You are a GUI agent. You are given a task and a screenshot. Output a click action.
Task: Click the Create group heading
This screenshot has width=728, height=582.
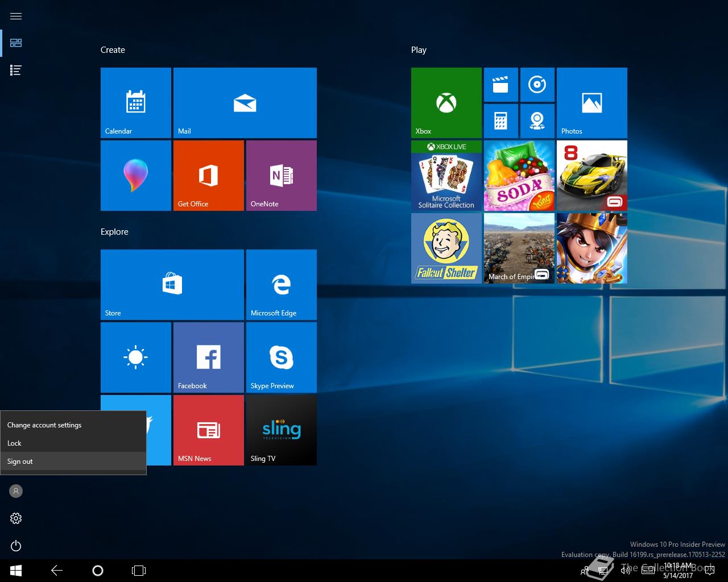113,50
